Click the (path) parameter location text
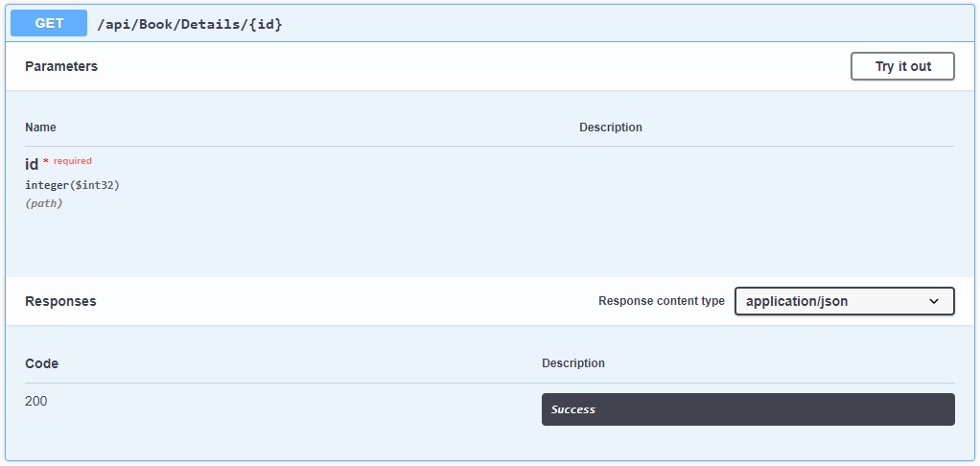The height and width of the screenshot is (466, 980). (44, 203)
